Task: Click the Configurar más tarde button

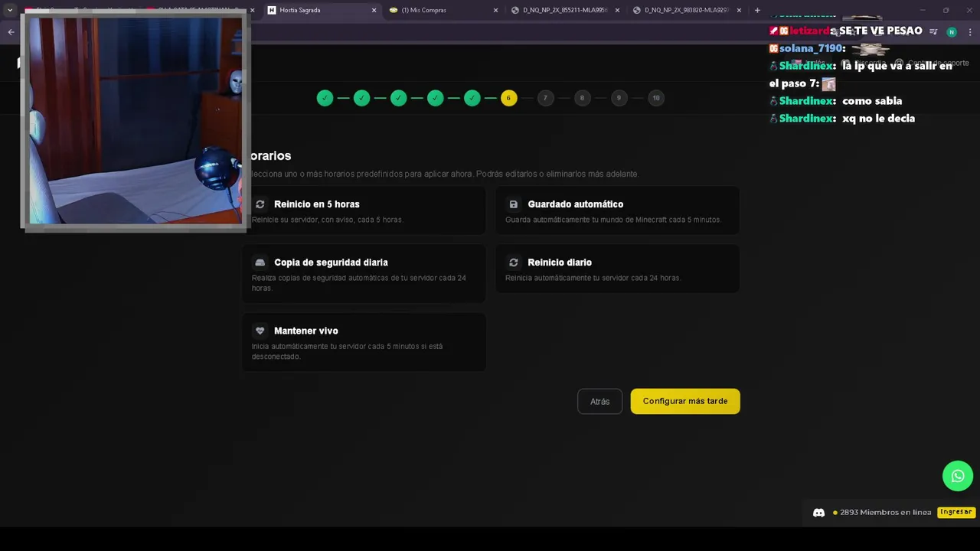Action: point(685,401)
